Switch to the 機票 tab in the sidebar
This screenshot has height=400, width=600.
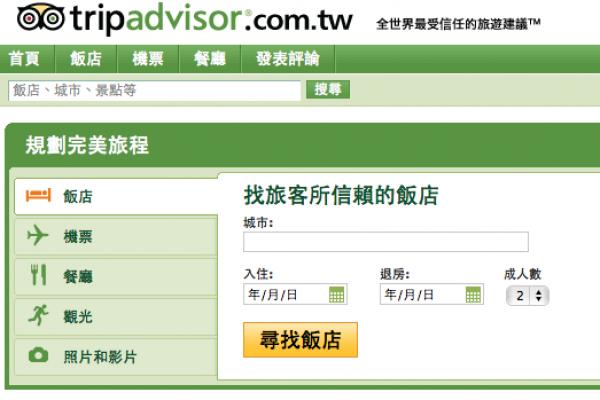pyautogui.click(x=116, y=236)
